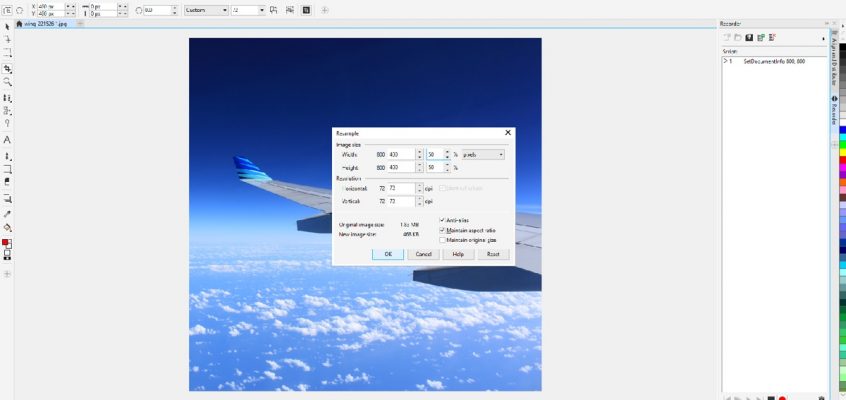846x400 pixels.
Task: Click the disabled Identical values checkbox
Action: [x=442, y=188]
